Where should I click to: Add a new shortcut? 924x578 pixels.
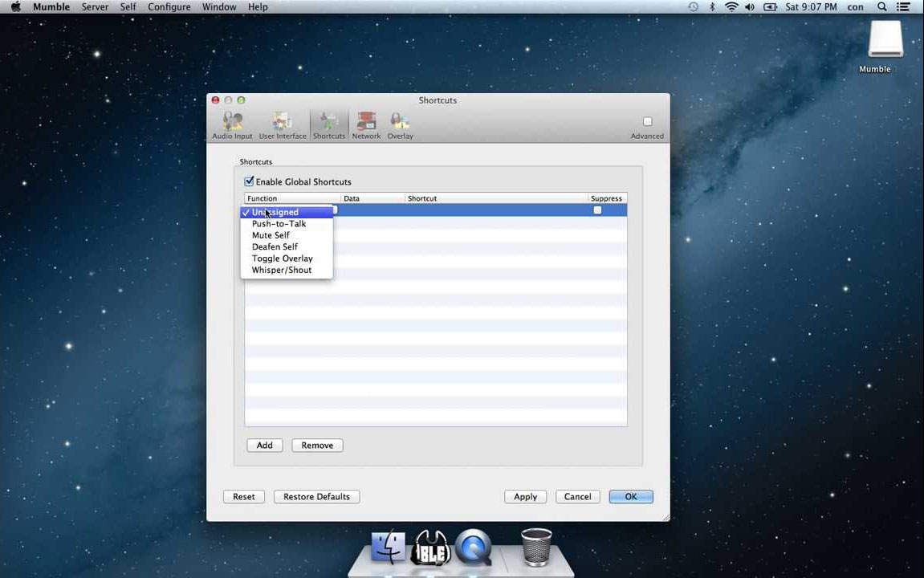[x=265, y=446]
